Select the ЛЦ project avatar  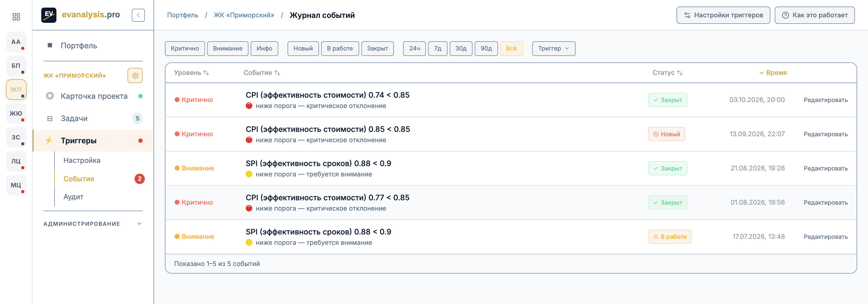coord(16,161)
